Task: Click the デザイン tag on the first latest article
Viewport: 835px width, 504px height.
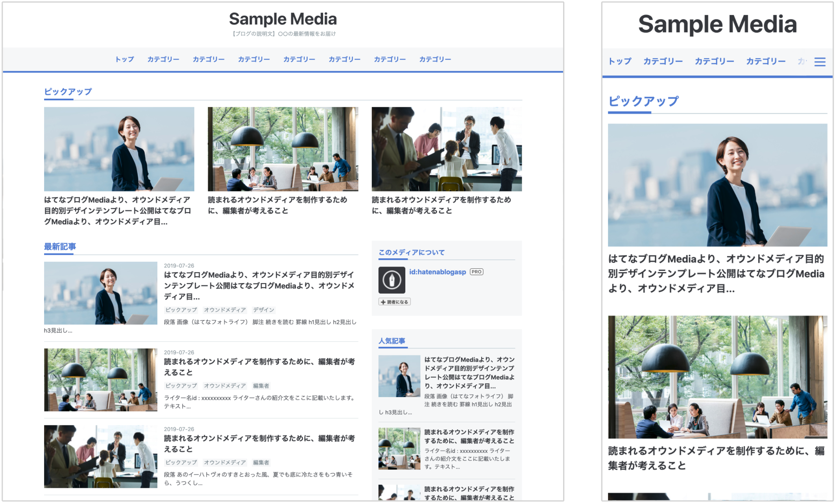Action: click(x=263, y=310)
